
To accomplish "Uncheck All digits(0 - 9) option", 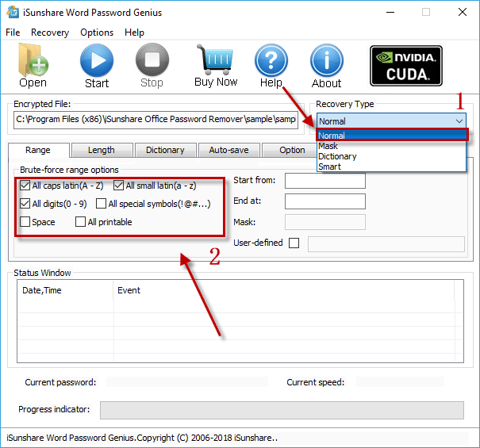I will pyautogui.click(x=25, y=204).
